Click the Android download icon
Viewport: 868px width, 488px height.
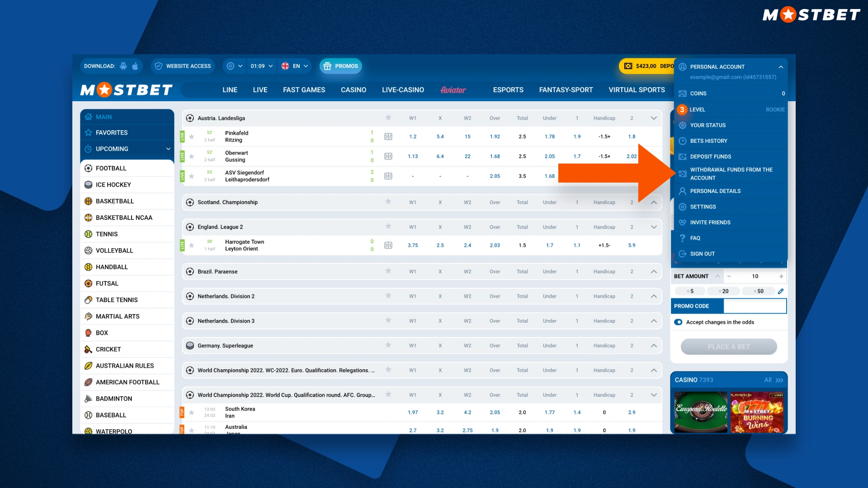click(123, 66)
